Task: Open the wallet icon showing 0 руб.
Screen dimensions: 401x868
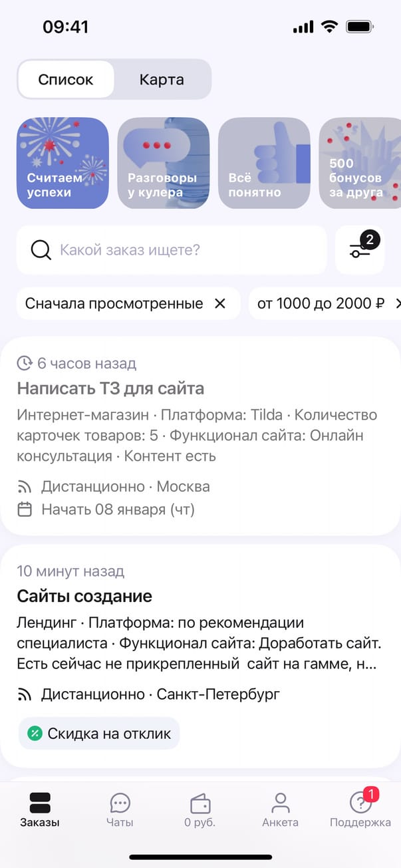Action: click(200, 803)
